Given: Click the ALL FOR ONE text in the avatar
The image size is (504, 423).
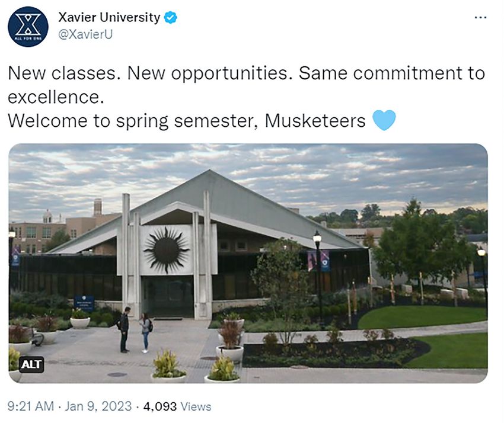Looking at the screenshot, I should [x=28, y=39].
